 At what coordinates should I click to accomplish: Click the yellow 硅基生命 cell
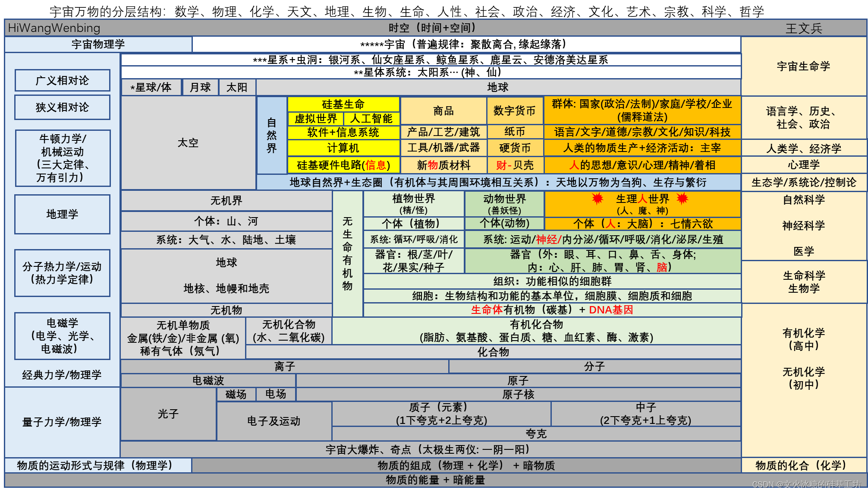click(x=343, y=104)
